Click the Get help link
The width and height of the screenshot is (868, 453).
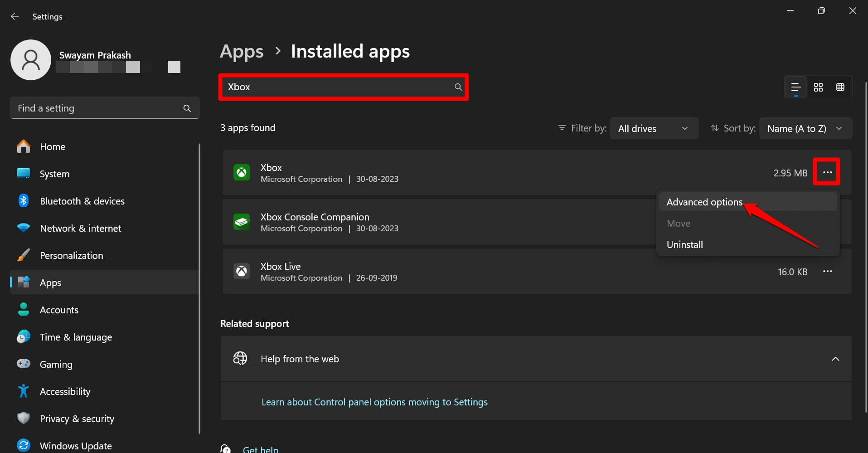(261, 449)
